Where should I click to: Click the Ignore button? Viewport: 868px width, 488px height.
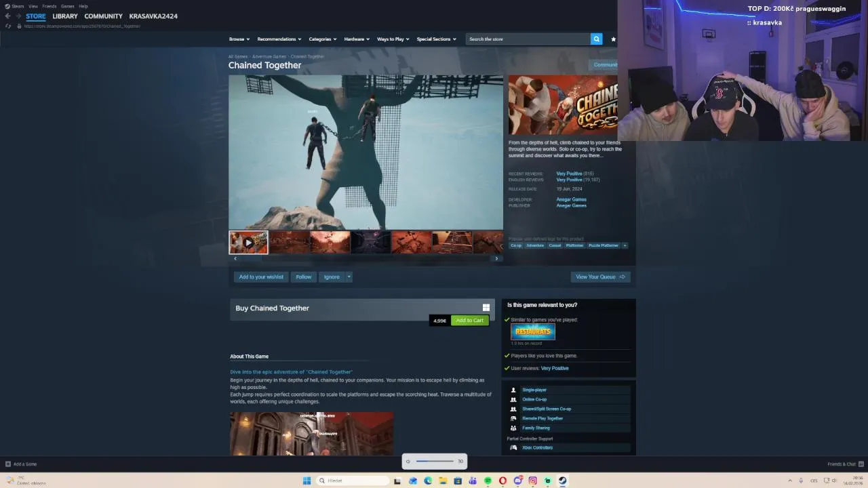(332, 277)
